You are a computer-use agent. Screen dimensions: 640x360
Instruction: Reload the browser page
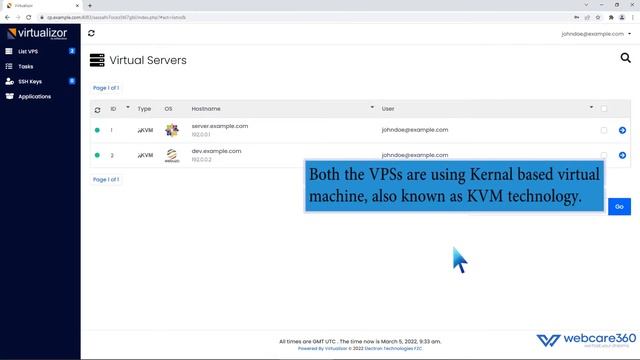coord(29,18)
